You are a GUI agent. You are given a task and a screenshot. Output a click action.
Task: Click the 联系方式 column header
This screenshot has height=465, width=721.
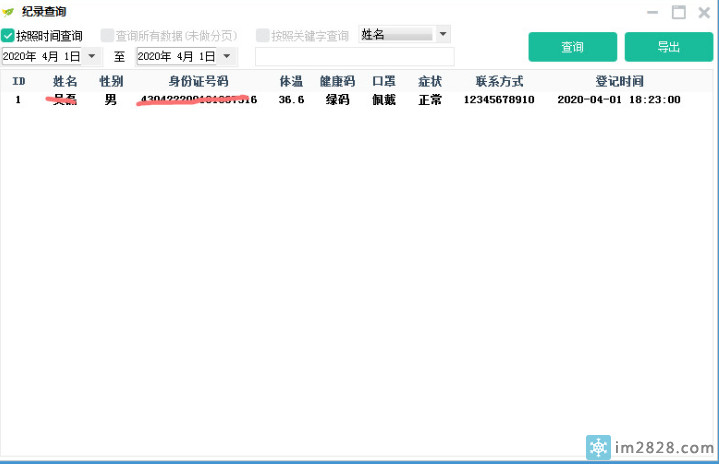(499, 81)
